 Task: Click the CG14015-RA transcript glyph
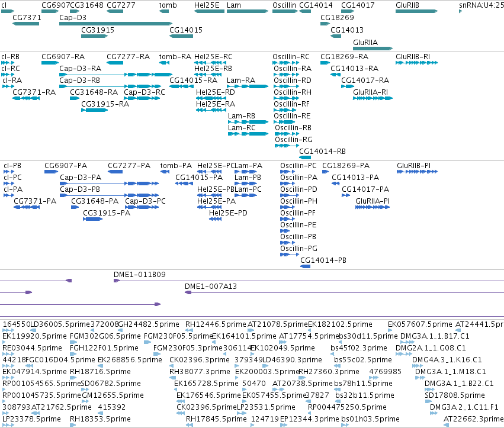click(181, 86)
